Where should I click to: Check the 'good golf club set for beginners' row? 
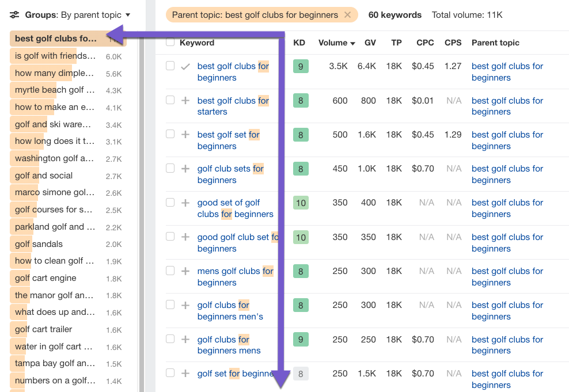click(170, 237)
